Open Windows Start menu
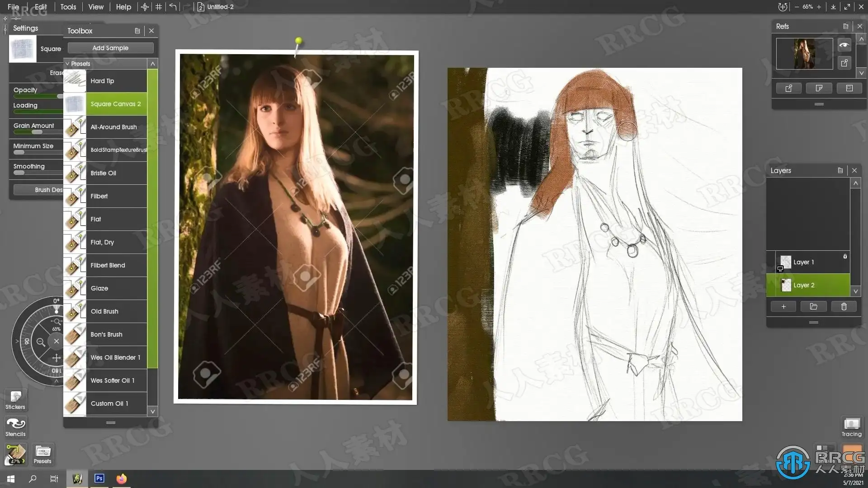Viewport: 868px width, 488px height. [11, 479]
